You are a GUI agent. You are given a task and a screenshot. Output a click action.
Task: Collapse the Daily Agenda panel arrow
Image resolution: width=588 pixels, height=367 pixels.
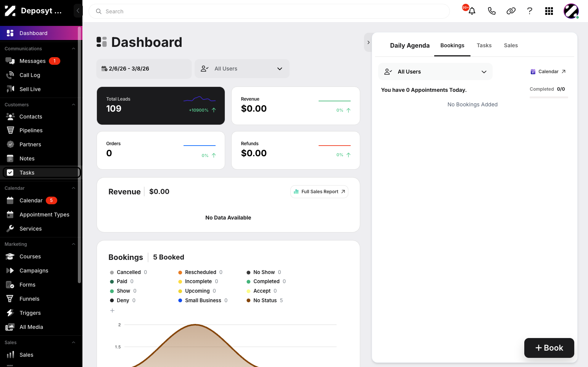click(x=368, y=42)
